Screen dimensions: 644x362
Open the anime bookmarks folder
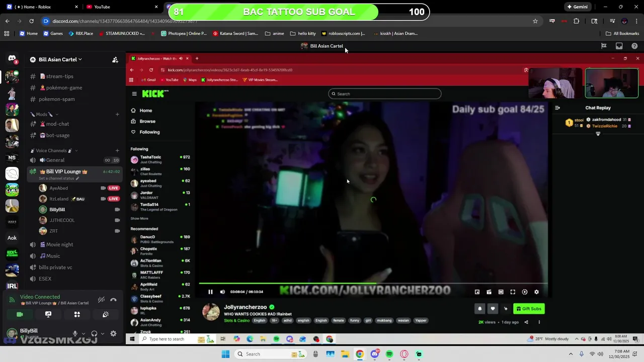[x=274, y=34]
